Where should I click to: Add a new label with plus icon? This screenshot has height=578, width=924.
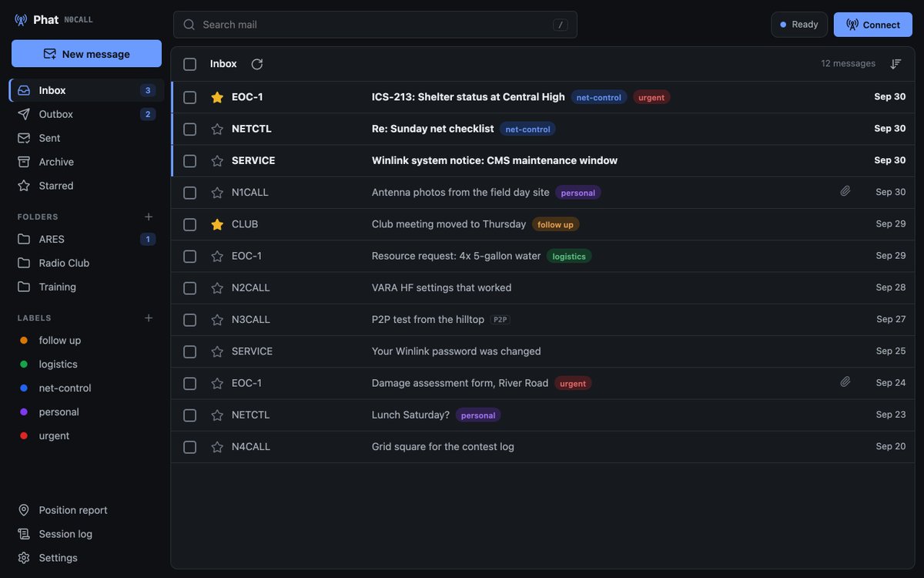click(x=149, y=318)
